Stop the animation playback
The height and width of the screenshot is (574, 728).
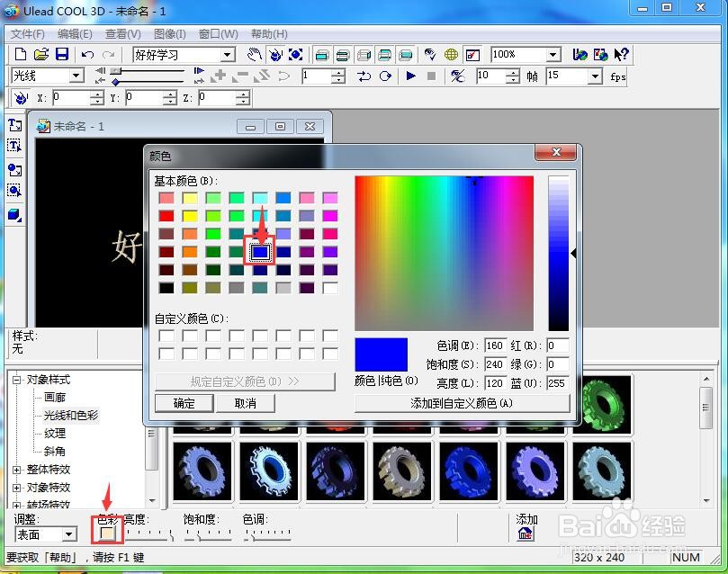[x=431, y=76]
